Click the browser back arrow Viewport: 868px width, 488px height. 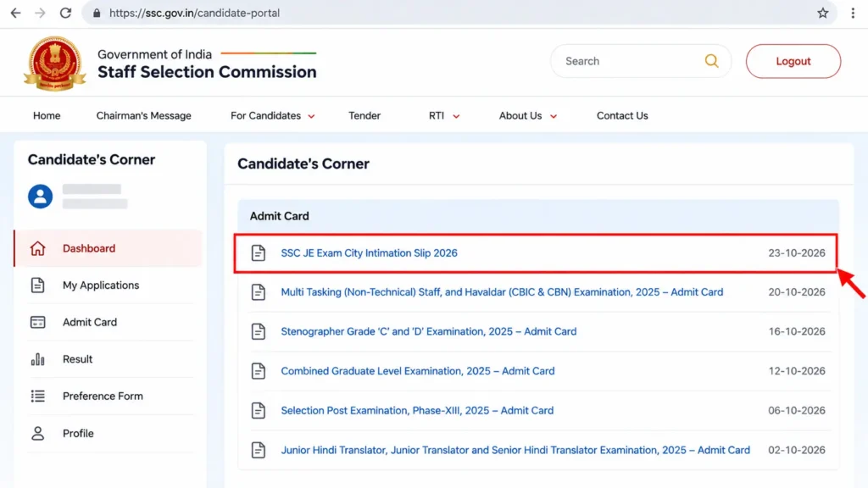tap(15, 13)
